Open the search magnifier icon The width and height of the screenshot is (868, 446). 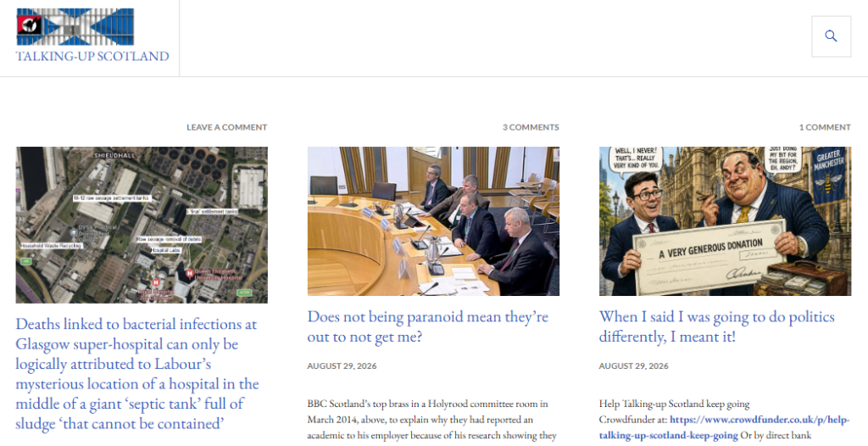(x=831, y=36)
